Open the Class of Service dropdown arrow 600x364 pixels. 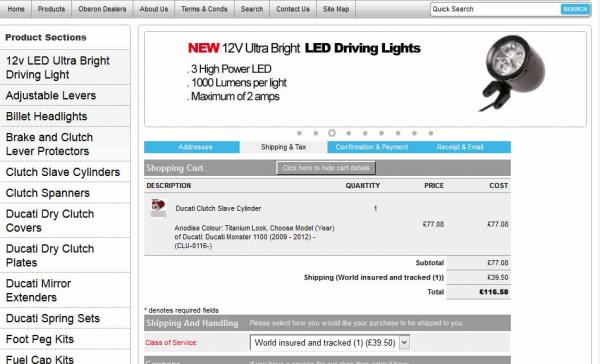(x=404, y=342)
